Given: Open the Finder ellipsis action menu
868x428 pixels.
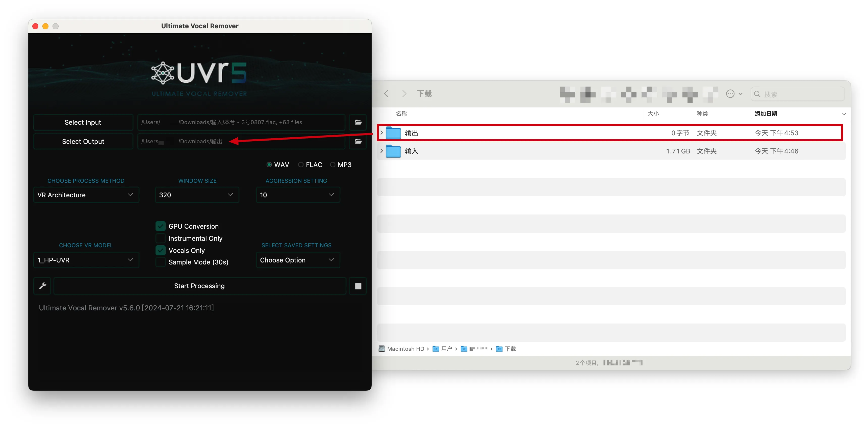Looking at the screenshot, I should click(x=730, y=94).
